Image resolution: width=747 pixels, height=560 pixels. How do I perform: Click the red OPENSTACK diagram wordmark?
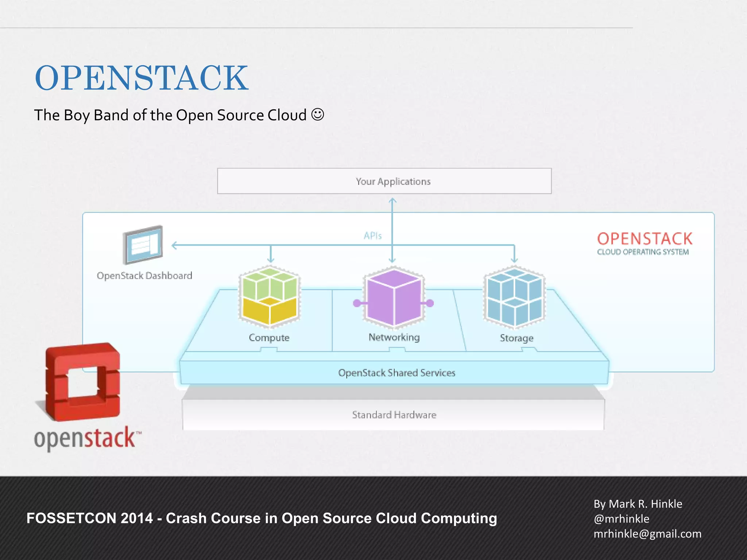tap(645, 239)
